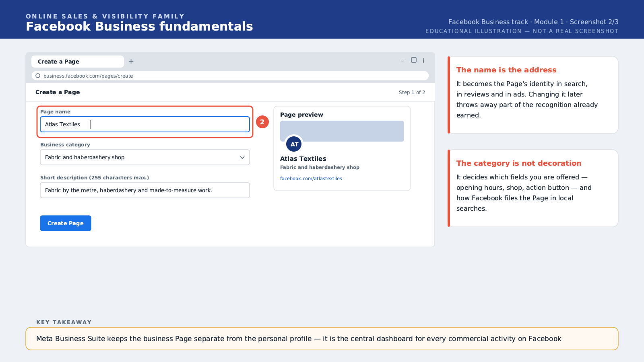Click 'The name is the address' heading
This screenshot has height=362, width=644.
(x=506, y=70)
